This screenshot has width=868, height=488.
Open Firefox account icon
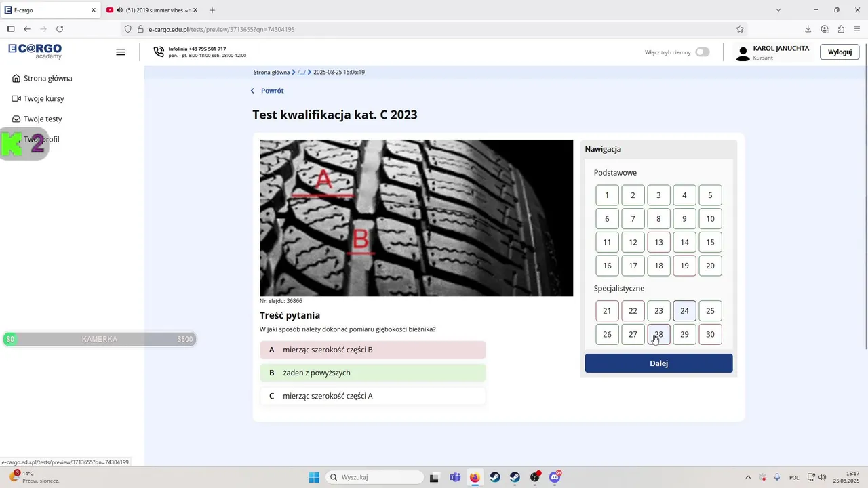click(825, 29)
